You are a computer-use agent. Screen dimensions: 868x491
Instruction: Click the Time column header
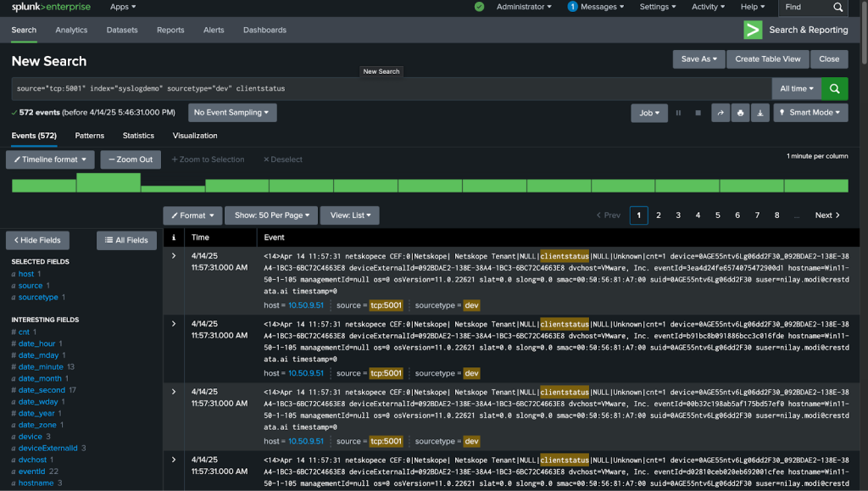[x=200, y=237]
